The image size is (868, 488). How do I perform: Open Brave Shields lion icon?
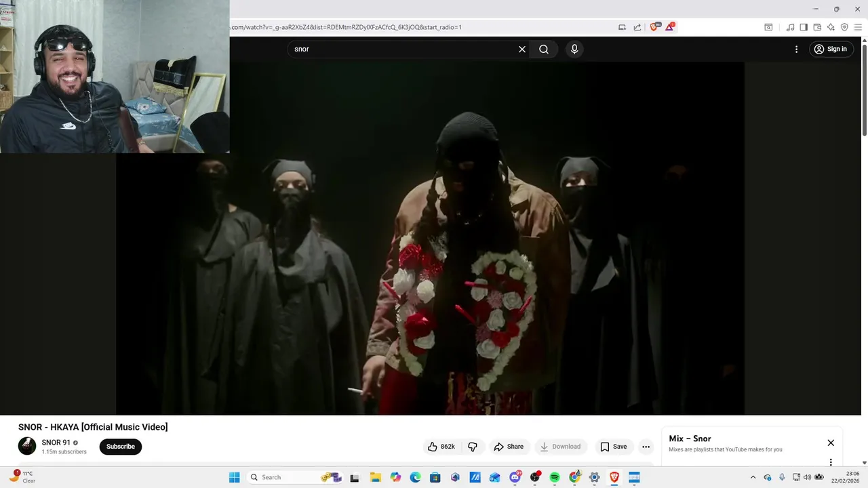[x=654, y=27]
